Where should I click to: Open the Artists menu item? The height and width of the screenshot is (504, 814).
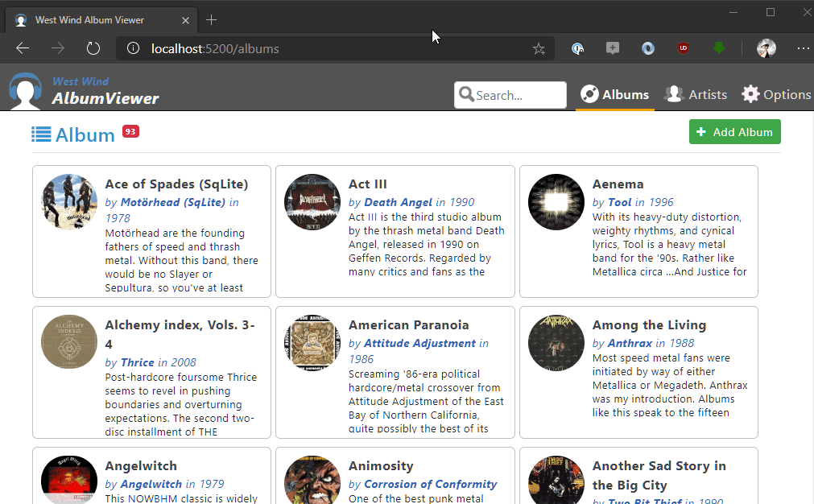(696, 94)
